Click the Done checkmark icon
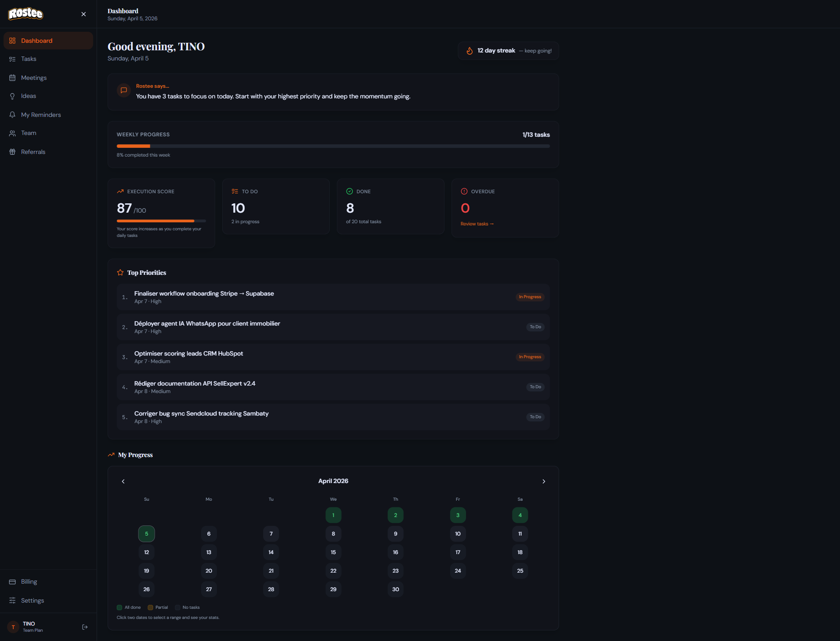The image size is (840, 641). pyautogui.click(x=349, y=191)
